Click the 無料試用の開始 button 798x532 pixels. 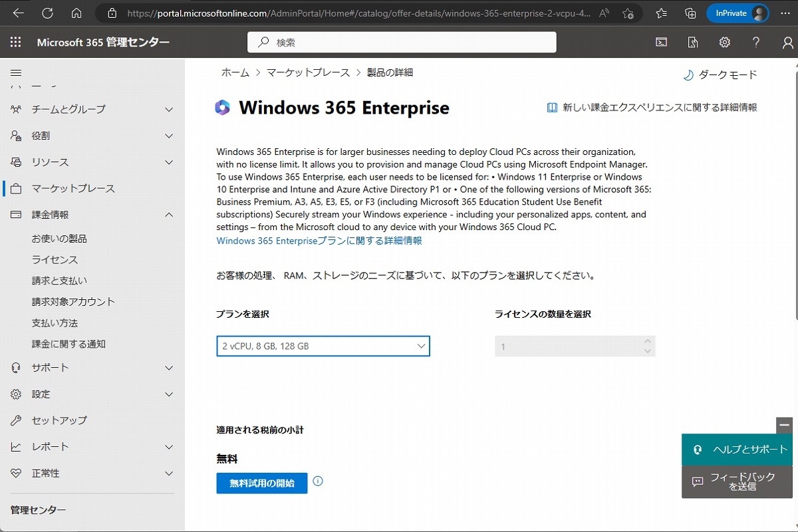[262, 483]
